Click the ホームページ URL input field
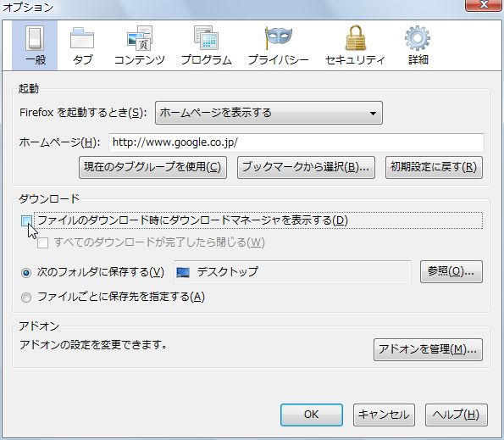The width and height of the screenshot is (504, 440). [296, 142]
